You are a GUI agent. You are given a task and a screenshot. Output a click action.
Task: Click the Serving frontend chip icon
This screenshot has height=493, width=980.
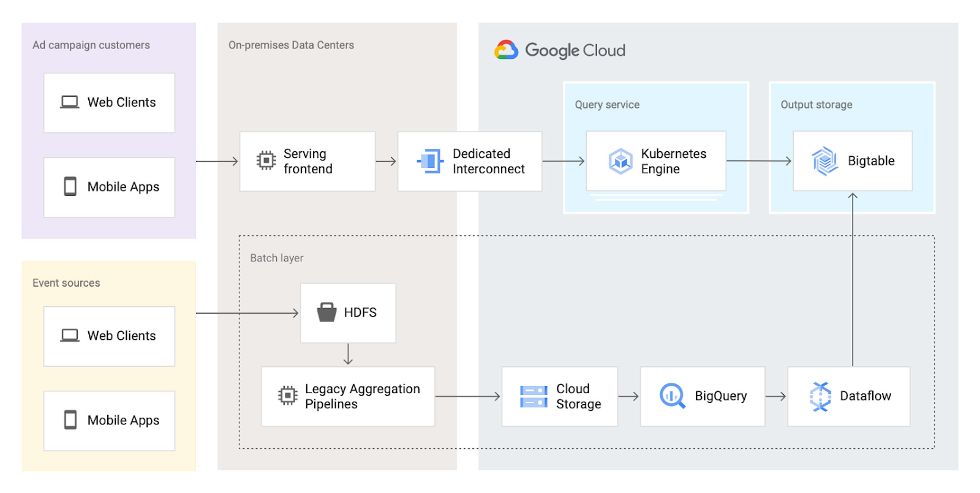click(x=266, y=160)
